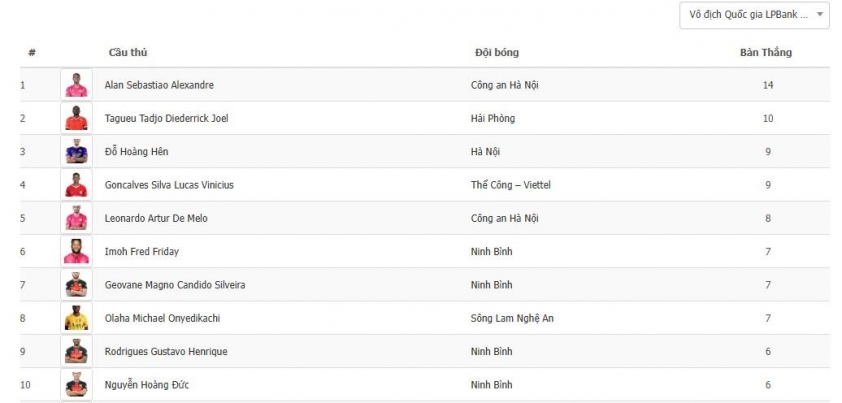This screenshot has height=403, width=842.
Task: Open the league selection dropdown
Action: (754, 14)
